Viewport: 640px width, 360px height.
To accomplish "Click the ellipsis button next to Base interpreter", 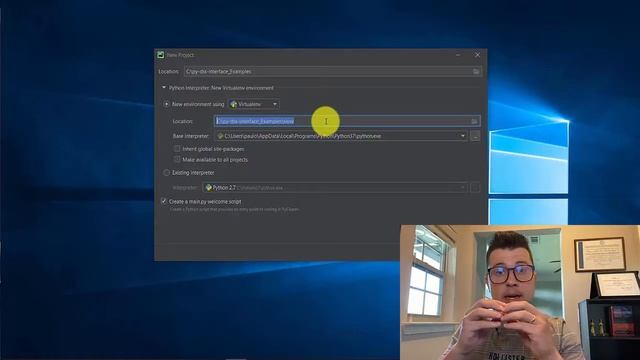I will click(475, 136).
